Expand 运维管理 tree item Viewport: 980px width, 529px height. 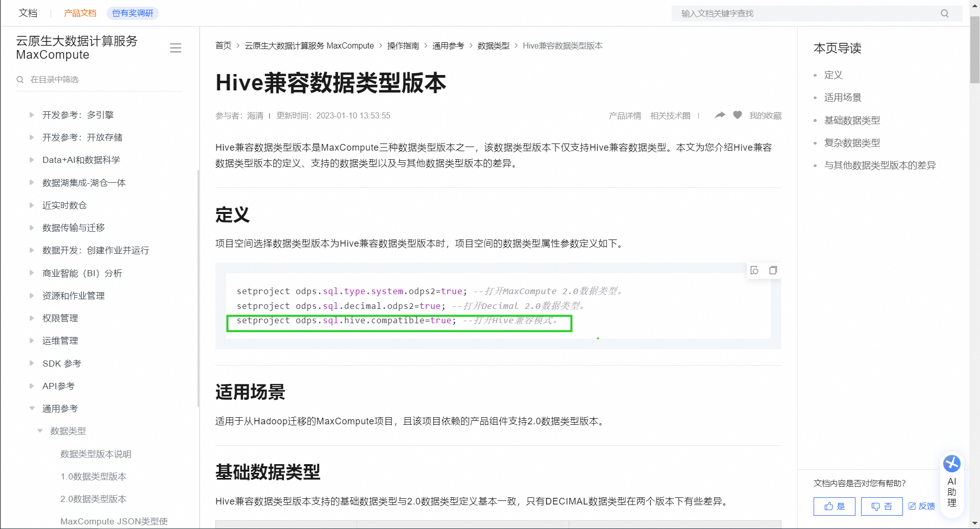tap(32, 340)
